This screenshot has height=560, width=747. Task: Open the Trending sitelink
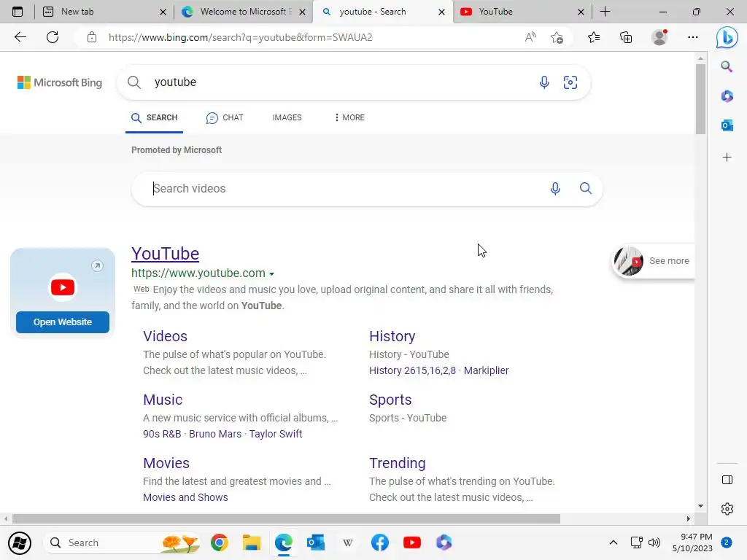398,463
